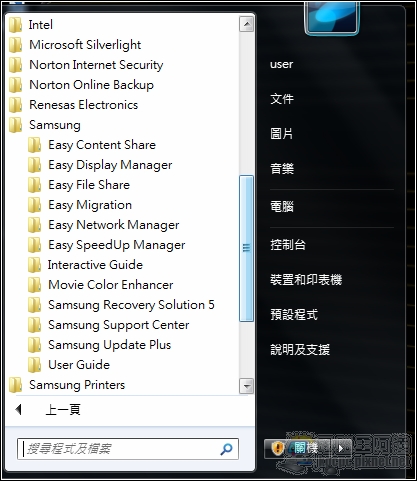This screenshot has width=417, height=481.
Task: Open 音樂 (Music)
Action: [282, 169]
